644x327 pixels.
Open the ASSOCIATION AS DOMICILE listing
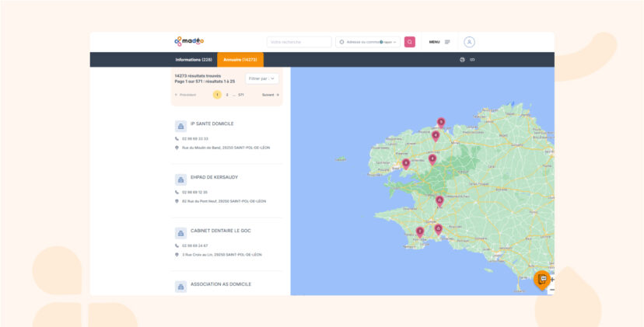pos(221,284)
